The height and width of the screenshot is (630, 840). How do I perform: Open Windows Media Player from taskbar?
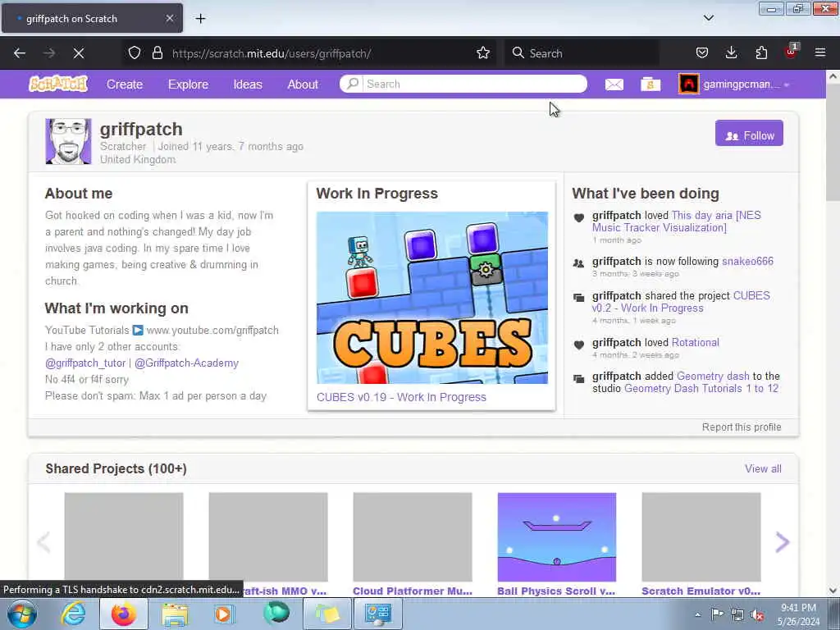click(x=224, y=614)
